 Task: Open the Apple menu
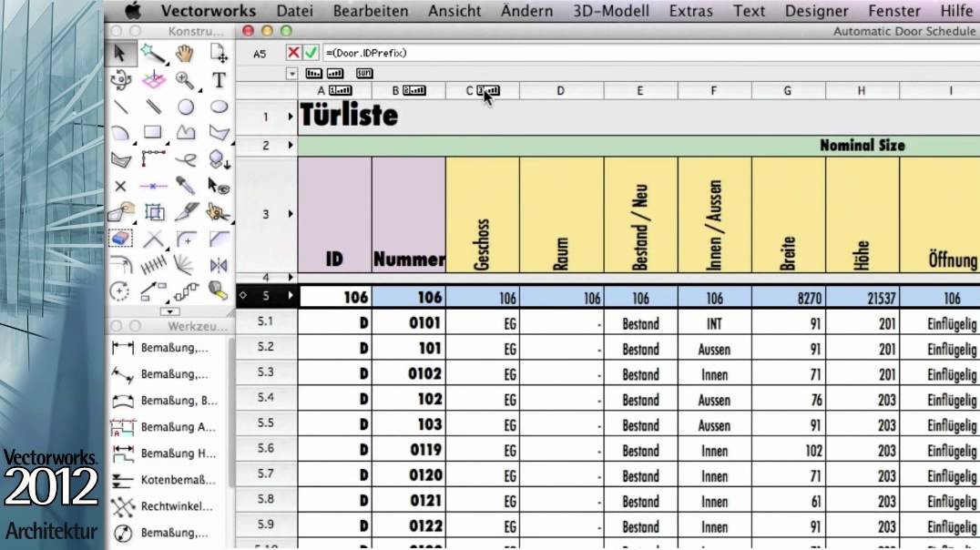pos(132,11)
